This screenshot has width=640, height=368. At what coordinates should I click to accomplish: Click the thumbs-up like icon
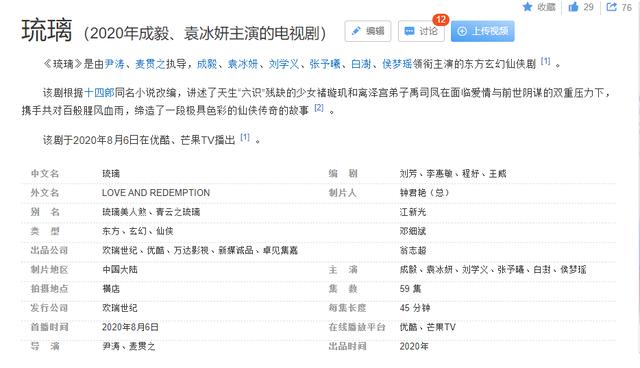point(573,7)
